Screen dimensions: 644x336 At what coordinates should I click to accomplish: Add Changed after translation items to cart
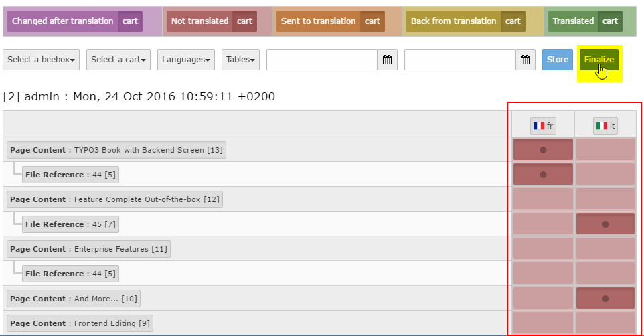click(131, 21)
